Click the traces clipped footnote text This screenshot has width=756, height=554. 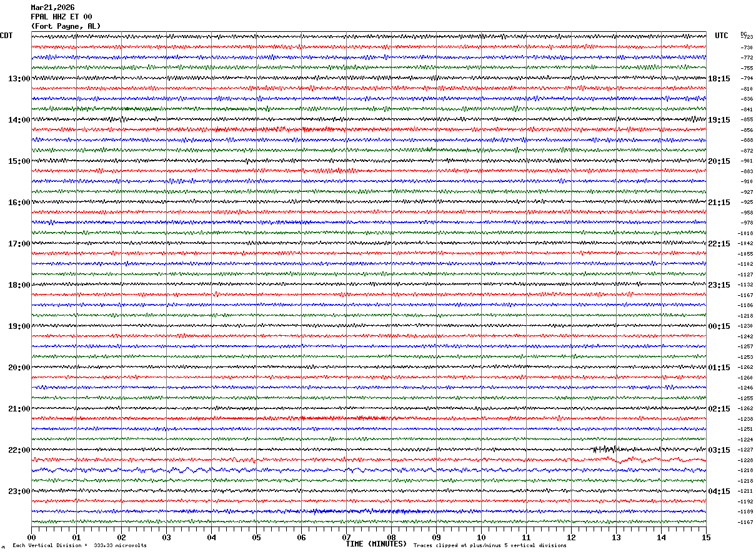pyautogui.click(x=490, y=546)
